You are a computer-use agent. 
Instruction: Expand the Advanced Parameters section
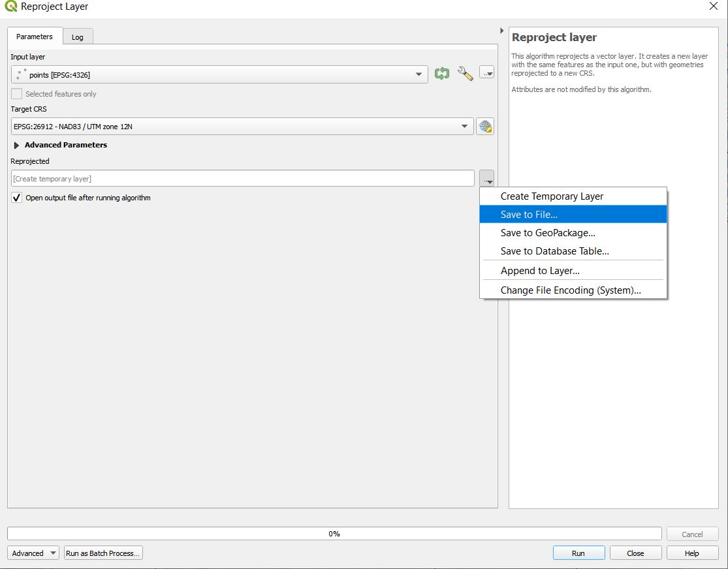17,146
